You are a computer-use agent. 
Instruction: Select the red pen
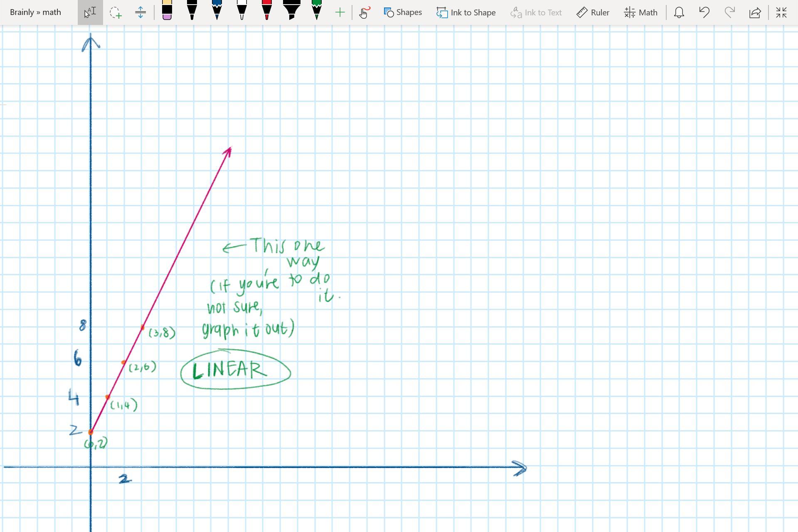pyautogui.click(x=267, y=11)
